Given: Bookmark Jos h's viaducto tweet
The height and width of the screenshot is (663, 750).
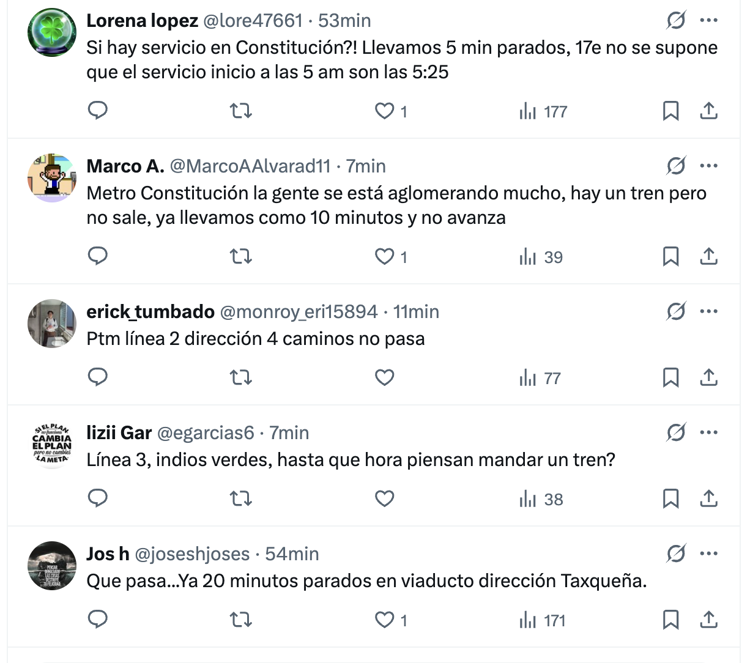Looking at the screenshot, I should coord(671,620).
